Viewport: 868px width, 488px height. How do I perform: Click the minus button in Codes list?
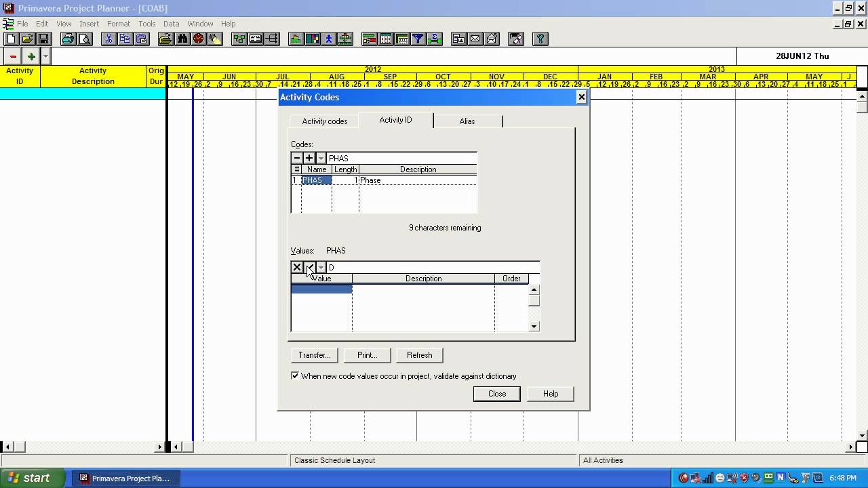point(297,158)
